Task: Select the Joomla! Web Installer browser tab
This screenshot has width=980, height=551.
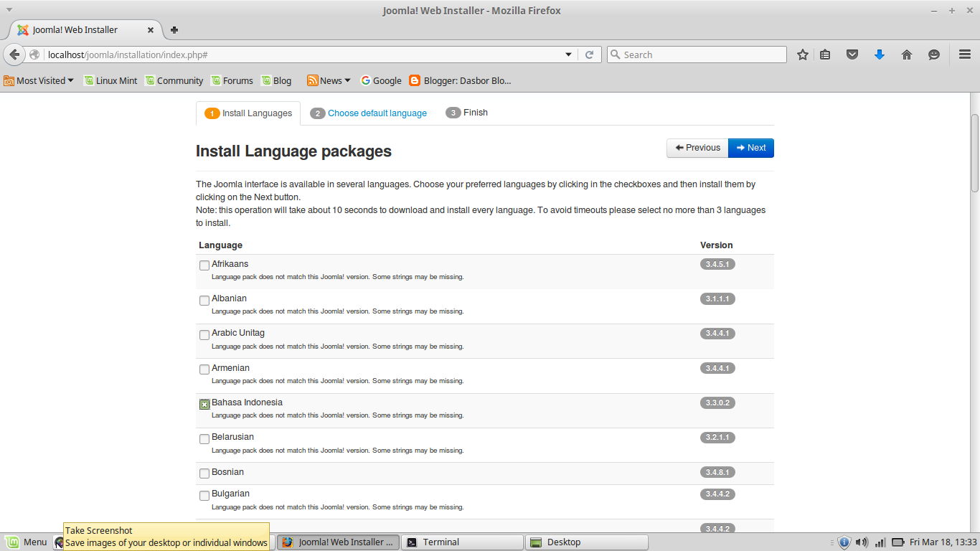Action: click(x=85, y=30)
